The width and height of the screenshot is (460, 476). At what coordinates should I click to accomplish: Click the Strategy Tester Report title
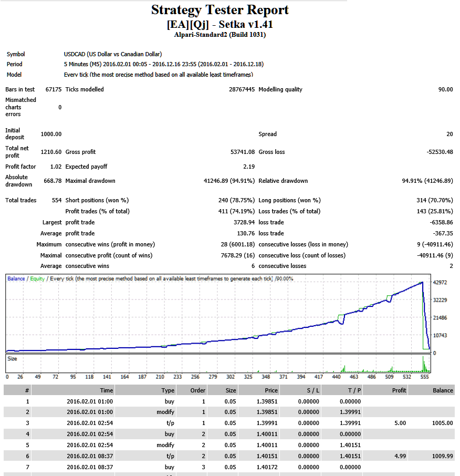point(219,9)
